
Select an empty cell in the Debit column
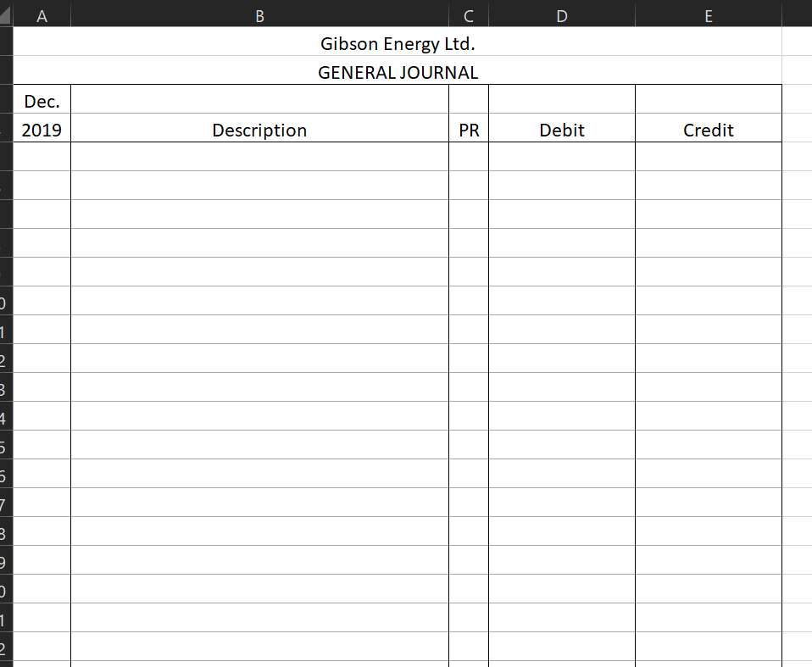pyautogui.click(x=561, y=157)
